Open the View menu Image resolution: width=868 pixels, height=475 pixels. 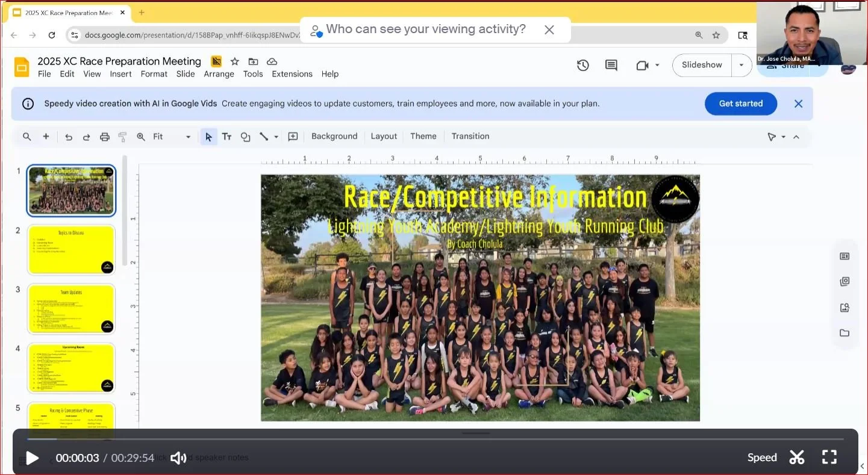pyautogui.click(x=92, y=74)
